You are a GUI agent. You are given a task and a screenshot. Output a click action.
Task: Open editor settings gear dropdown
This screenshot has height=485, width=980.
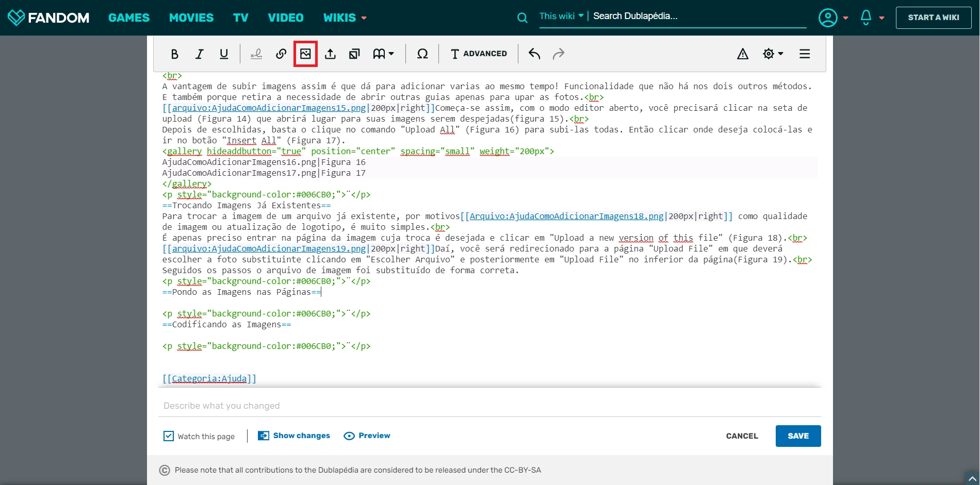click(773, 54)
